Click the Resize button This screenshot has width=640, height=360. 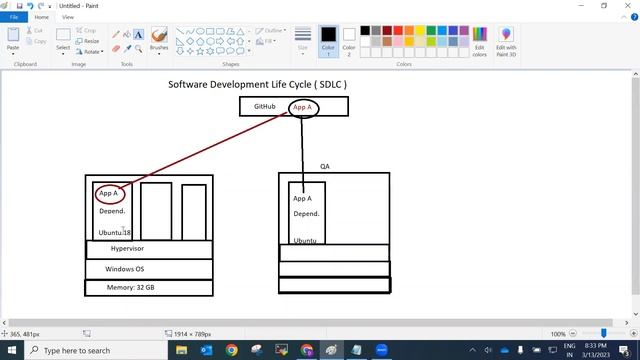coord(87,41)
